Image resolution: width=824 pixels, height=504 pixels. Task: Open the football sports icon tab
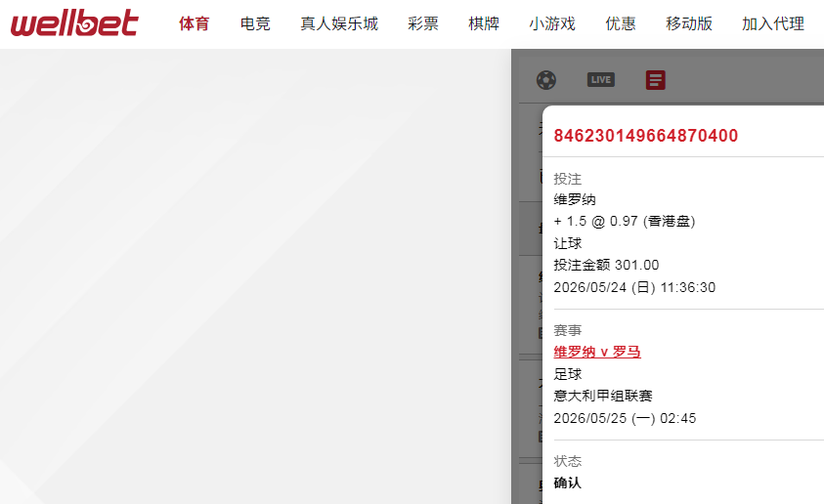[x=546, y=80]
